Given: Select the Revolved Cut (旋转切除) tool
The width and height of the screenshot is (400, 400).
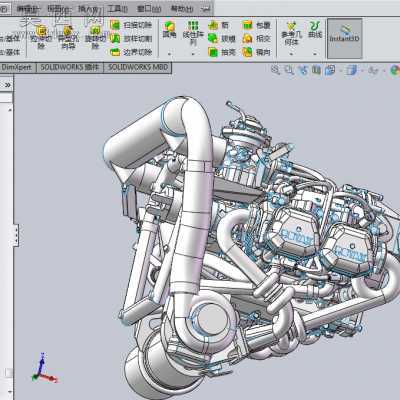Looking at the screenshot, I should tap(95, 37).
